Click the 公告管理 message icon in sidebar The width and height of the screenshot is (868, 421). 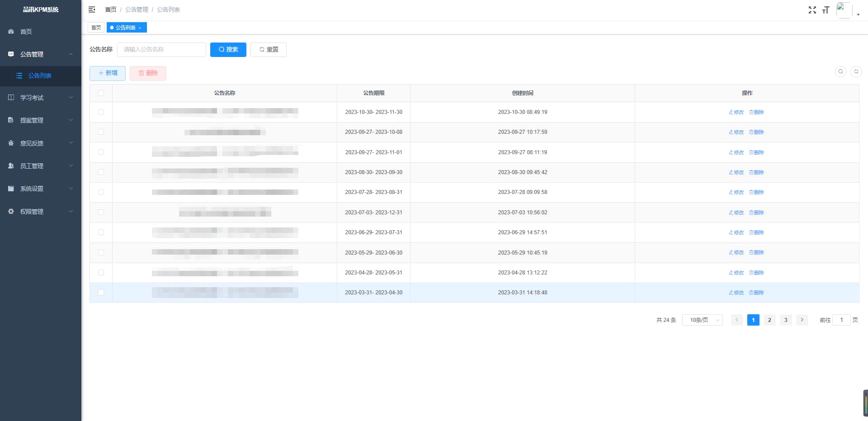(11, 54)
